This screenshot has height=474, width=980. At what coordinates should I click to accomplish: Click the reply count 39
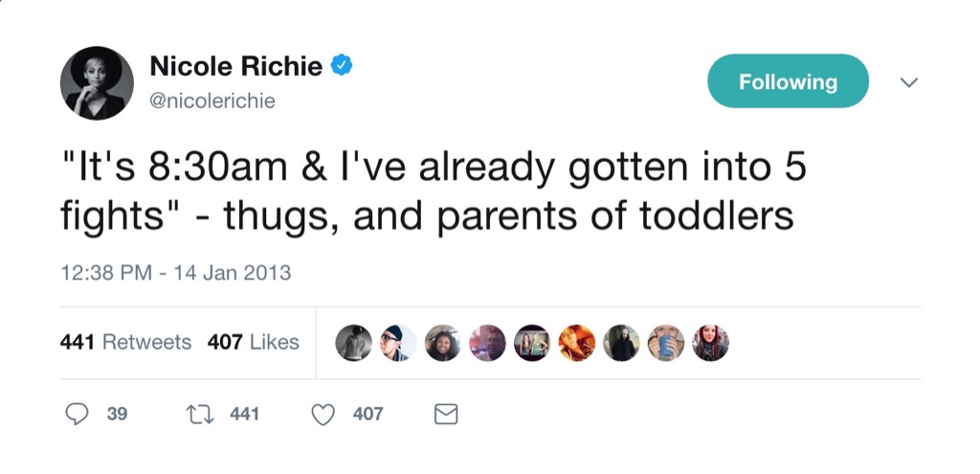coord(117,414)
